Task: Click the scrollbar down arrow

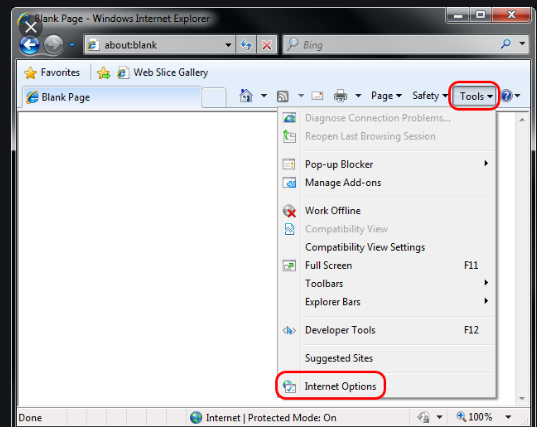Action: point(522,398)
